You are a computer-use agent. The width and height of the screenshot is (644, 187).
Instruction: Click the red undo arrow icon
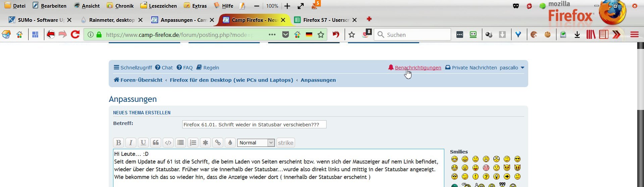[x=336, y=35]
